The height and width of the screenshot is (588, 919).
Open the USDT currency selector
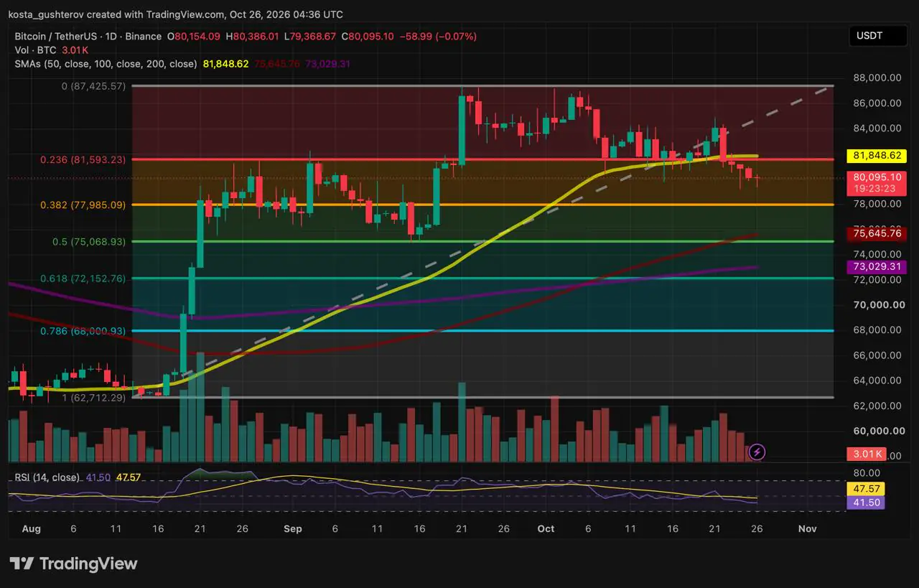[x=877, y=36]
